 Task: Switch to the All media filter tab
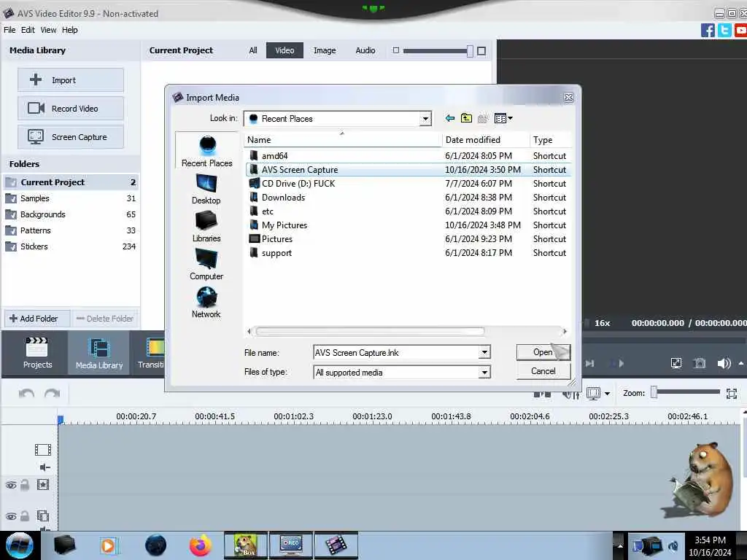coord(253,50)
